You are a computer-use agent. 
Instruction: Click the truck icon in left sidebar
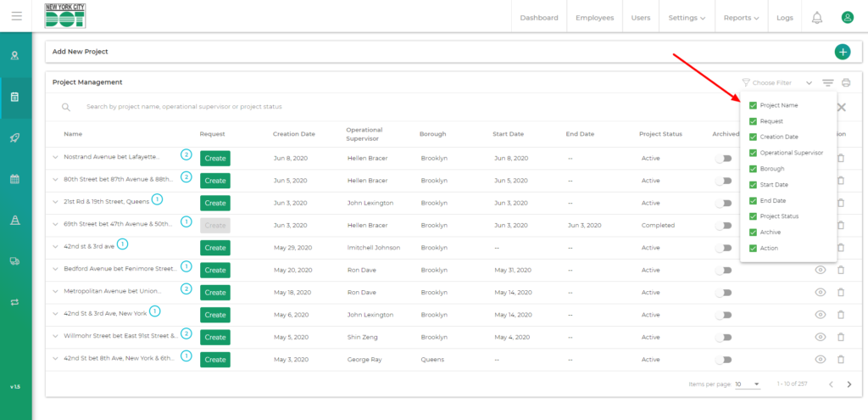click(14, 261)
